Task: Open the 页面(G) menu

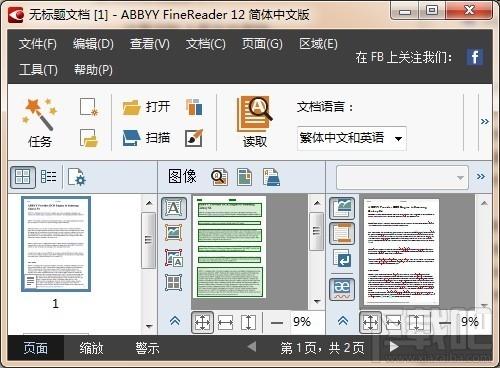Action: click(x=262, y=44)
